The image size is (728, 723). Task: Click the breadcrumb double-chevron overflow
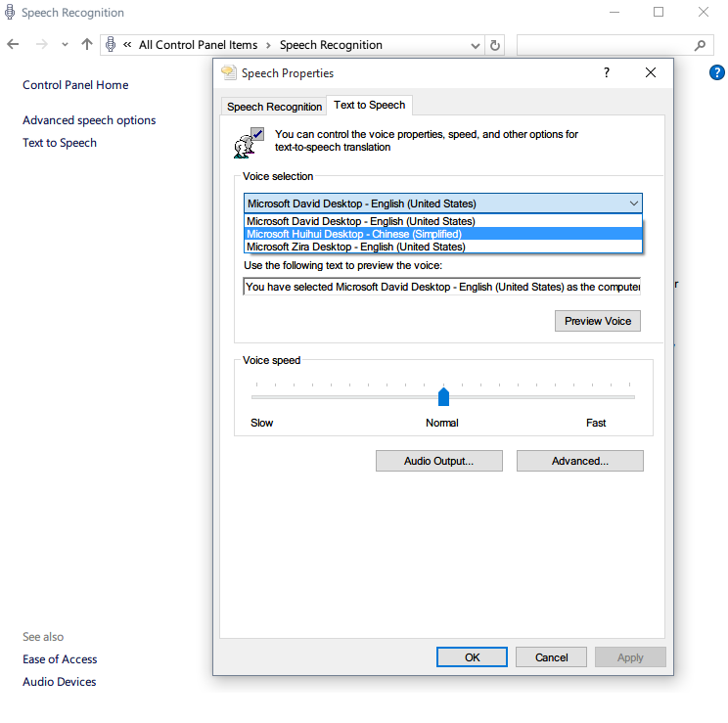pos(127,45)
